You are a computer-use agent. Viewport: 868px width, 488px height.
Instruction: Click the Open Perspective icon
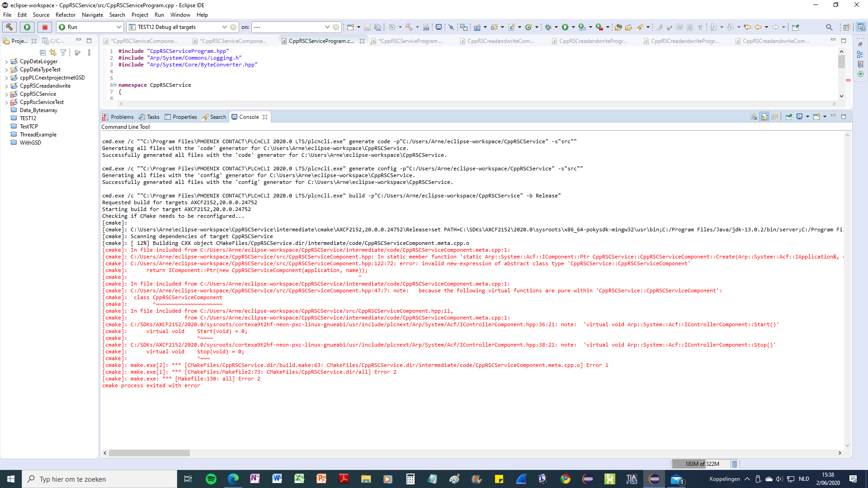[x=846, y=27]
